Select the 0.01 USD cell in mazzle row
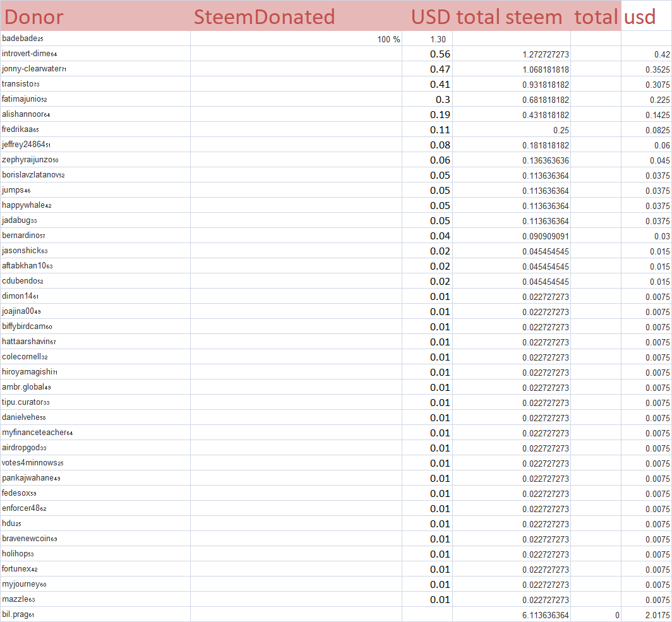The image size is (672, 622). 428,599
